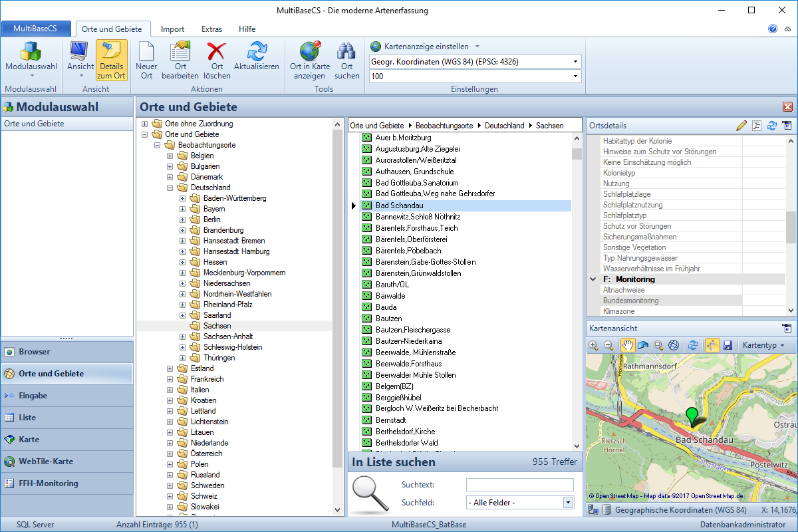Collapse the F: Monitoring section
The height and width of the screenshot is (532, 798).
[x=593, y=279]
